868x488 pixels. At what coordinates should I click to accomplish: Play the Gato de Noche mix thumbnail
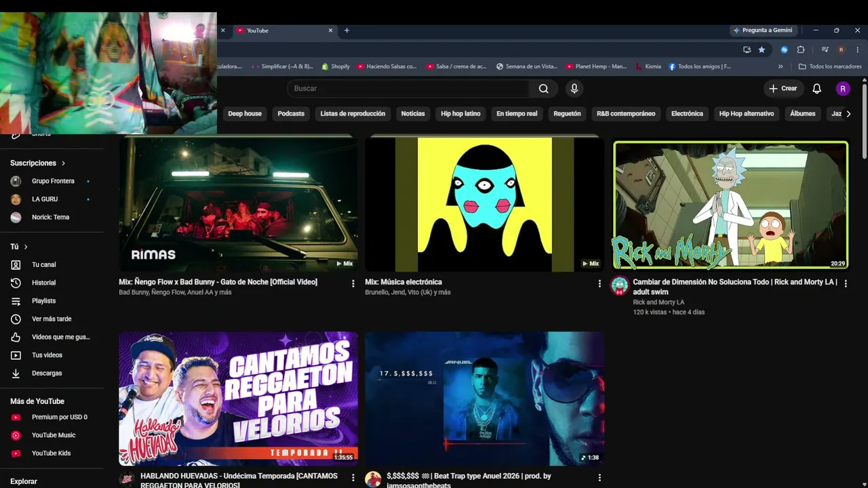click(x=238, y=204)
